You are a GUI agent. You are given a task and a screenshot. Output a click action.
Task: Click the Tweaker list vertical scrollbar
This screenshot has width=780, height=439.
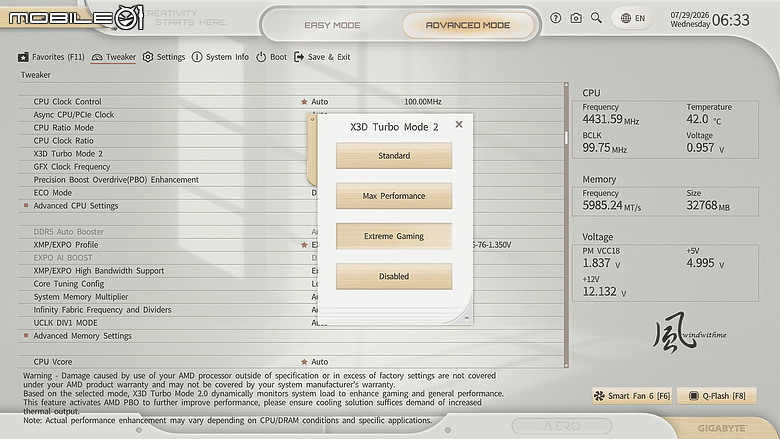click(x=566, y=225)
